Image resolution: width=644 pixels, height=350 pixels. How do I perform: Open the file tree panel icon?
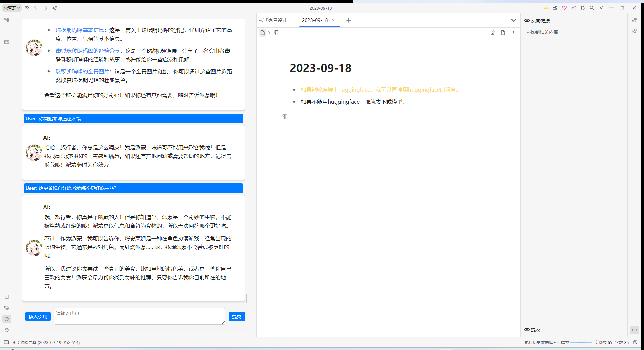tap(7, 20)
